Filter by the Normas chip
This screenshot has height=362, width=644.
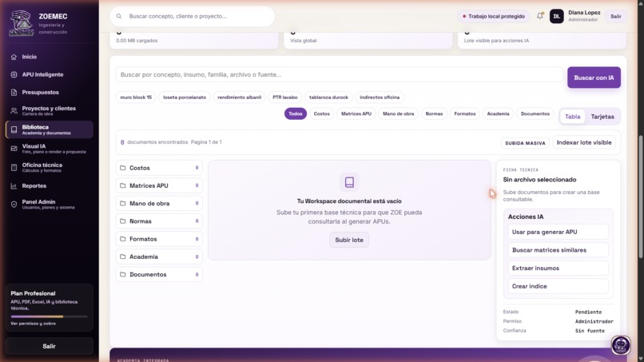click(x=434, y=113)
